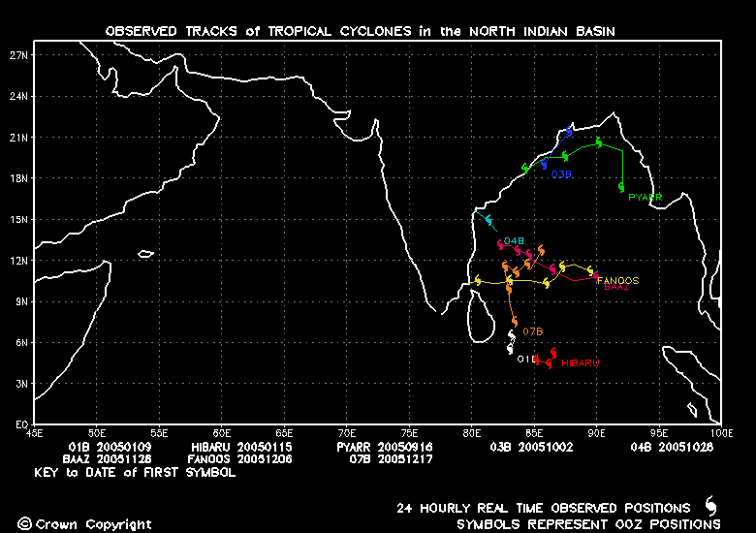
Task: Click the orange cyclone symbol beside 07B label
Action: pyautogui.click(x=515, y=321)
